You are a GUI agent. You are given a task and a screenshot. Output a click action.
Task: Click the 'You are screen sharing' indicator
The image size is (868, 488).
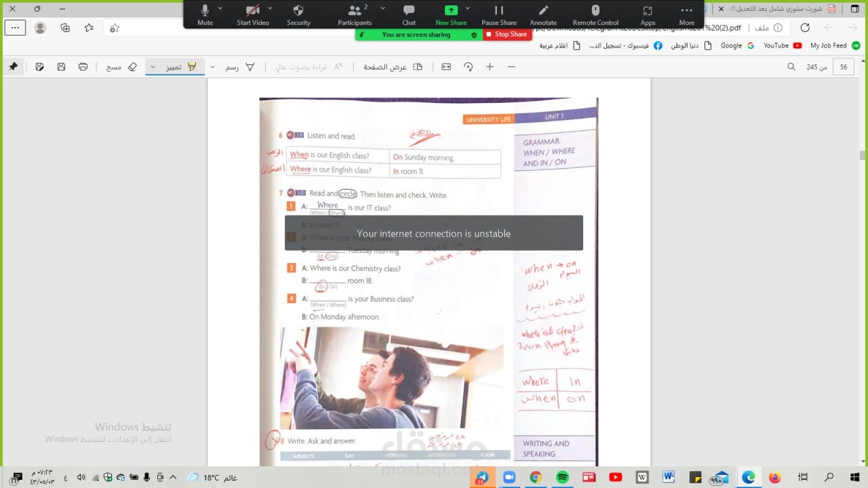tap(418, 35)
